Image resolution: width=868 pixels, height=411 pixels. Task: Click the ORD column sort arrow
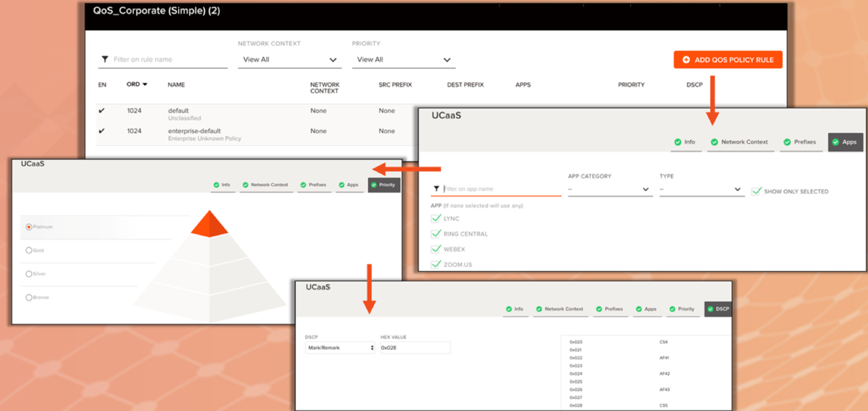[145, 84]
